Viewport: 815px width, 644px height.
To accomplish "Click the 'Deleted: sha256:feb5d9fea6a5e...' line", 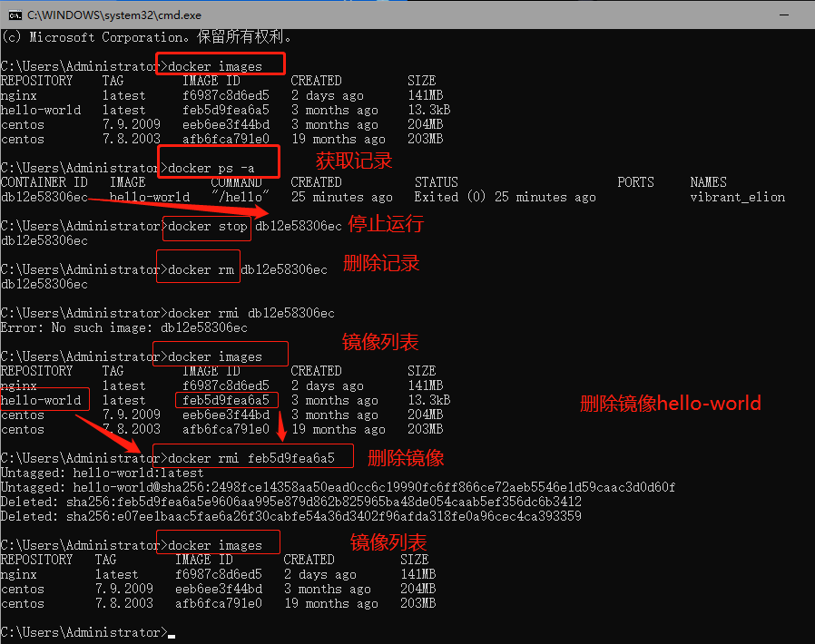I will [291, 503].
